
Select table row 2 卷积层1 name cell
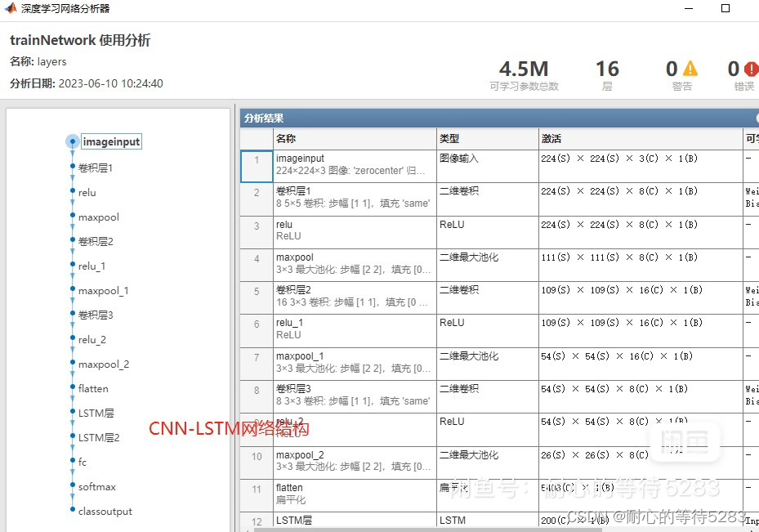coord(355,199)
